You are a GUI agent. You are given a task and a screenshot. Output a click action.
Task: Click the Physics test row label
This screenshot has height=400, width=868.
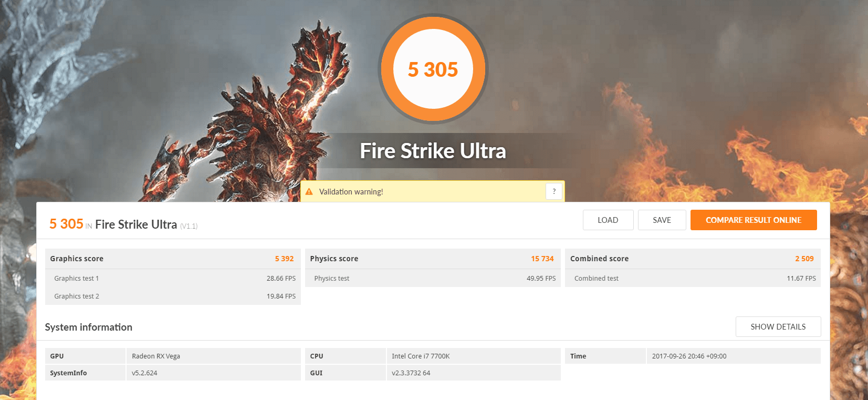coord(332,279)
